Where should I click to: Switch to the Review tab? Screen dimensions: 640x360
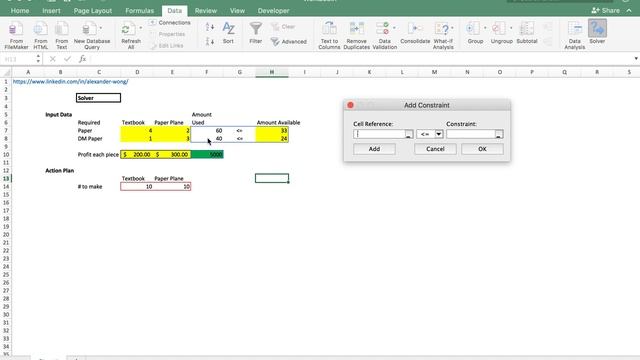click(x=206, y=11)
